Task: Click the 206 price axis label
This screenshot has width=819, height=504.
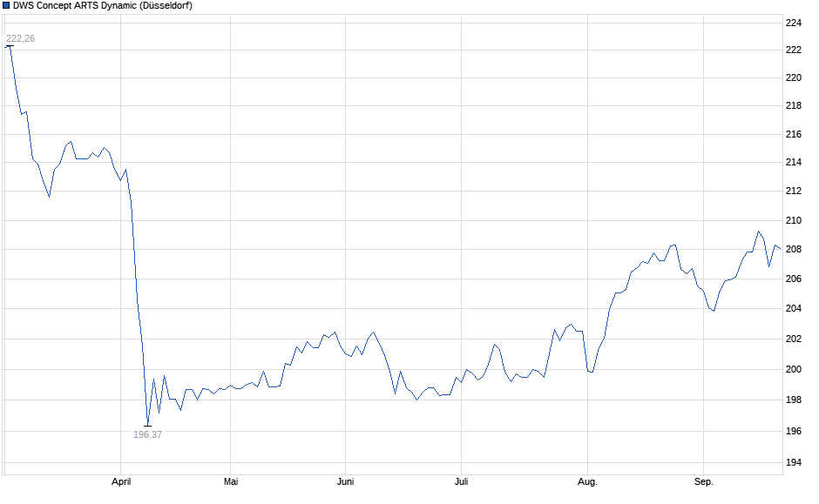Action: (x=794, y=279)
